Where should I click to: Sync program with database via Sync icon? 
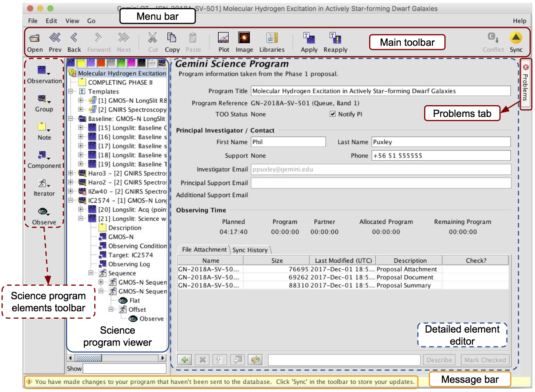click(x=516, y=37)
